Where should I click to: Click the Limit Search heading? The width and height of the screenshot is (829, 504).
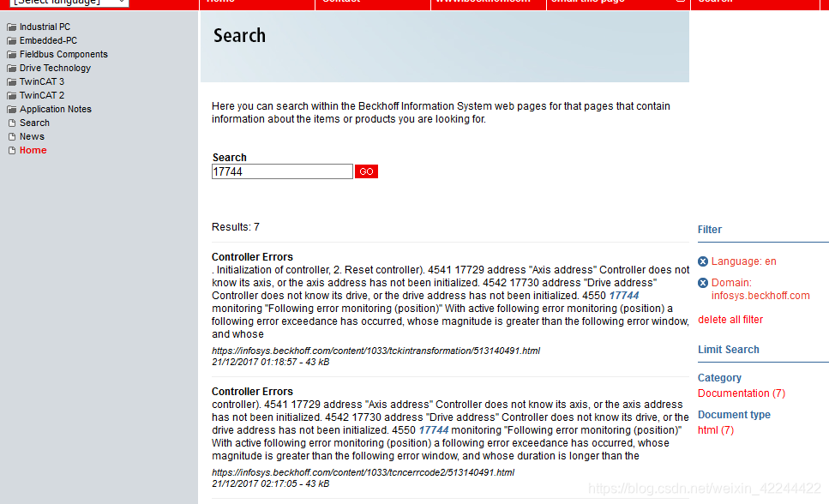click(728, 350)
